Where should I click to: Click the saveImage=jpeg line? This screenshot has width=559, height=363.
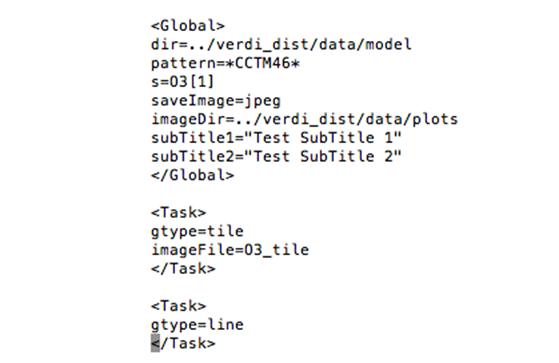coord(216,101)
